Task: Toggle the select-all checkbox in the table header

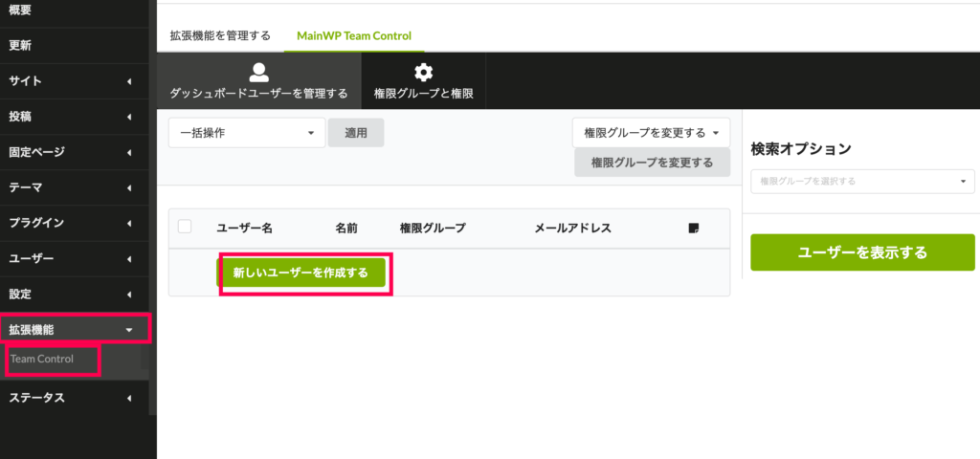Action: [x=185, y=227]
